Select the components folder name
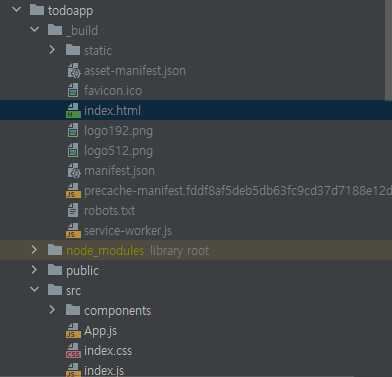Image resolution: width=392 pixels, height=377 pixels. tap(117, 311)
